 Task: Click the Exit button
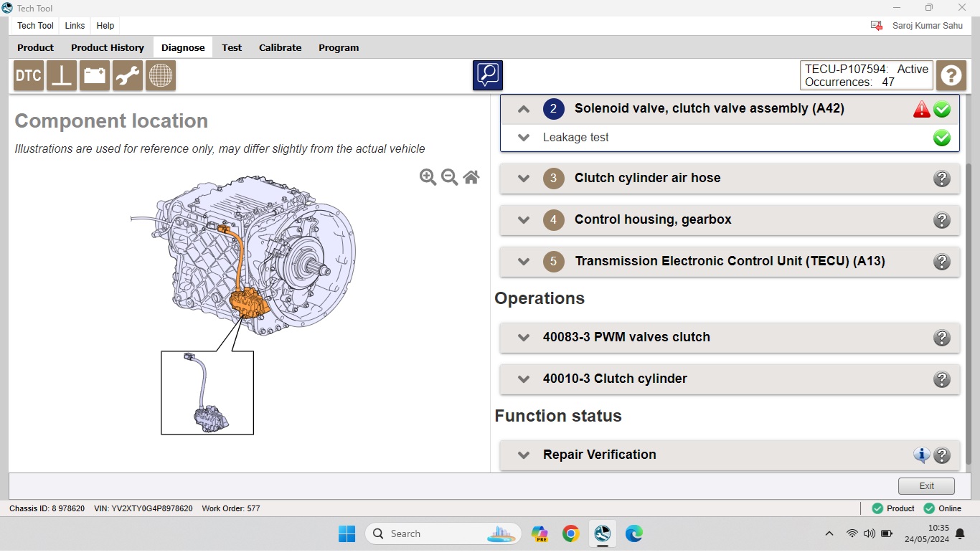[926, 485]
